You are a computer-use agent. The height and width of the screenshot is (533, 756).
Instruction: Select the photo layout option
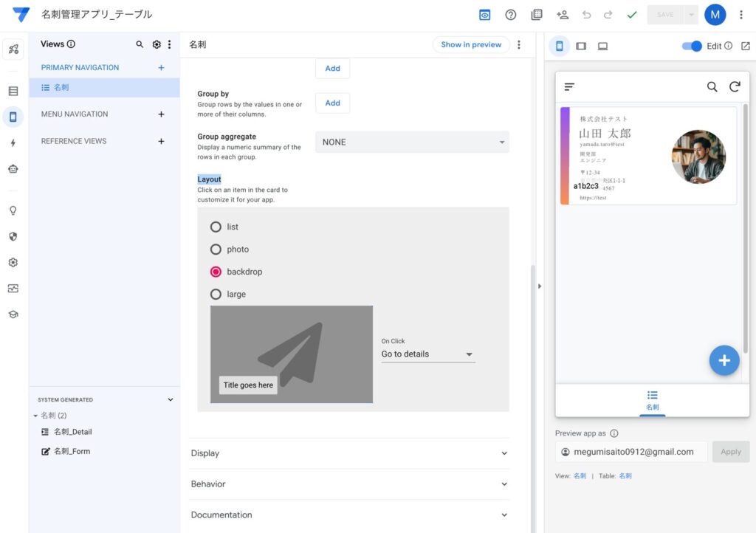coord(216,250)
